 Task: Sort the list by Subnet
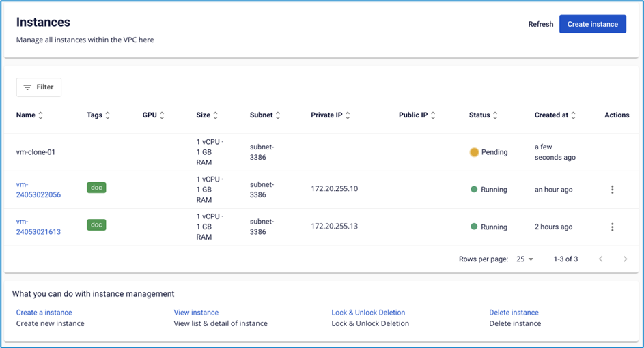[x=278, y=115]
